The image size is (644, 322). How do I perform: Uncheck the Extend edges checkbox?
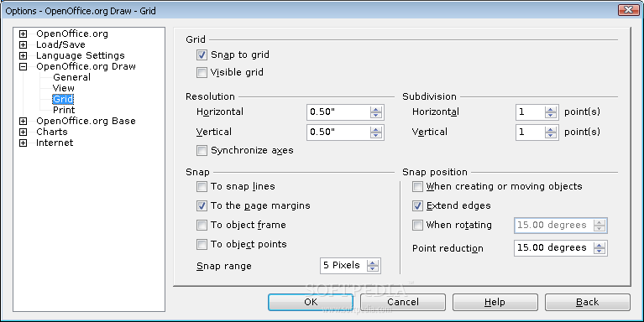pos(417,206)
